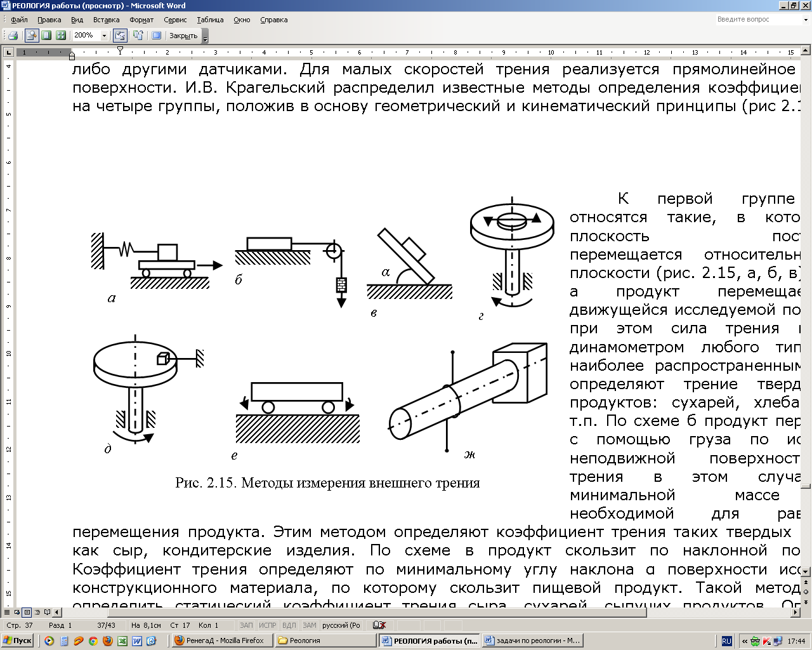Open the Вставка menu
This screenshot has width=812, height=650.
106,20
